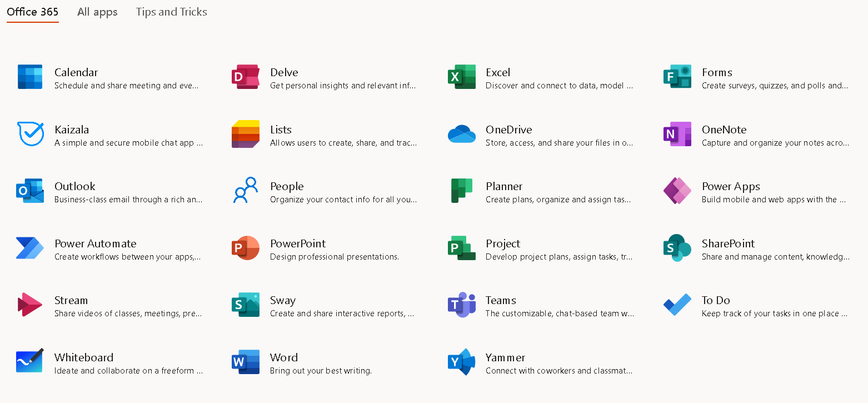The image size is (868, 403).
Task: Open the Calendar app icon
Action: click(30, 77)
